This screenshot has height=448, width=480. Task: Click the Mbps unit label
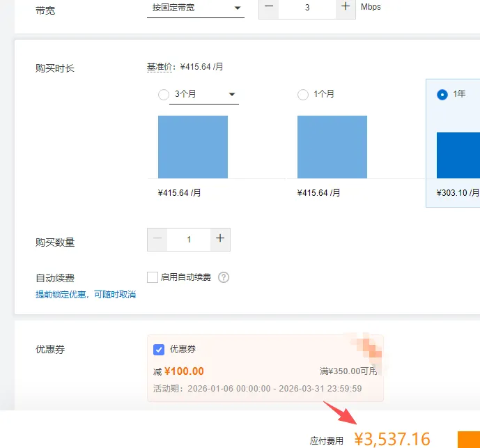tap(371, 7)
